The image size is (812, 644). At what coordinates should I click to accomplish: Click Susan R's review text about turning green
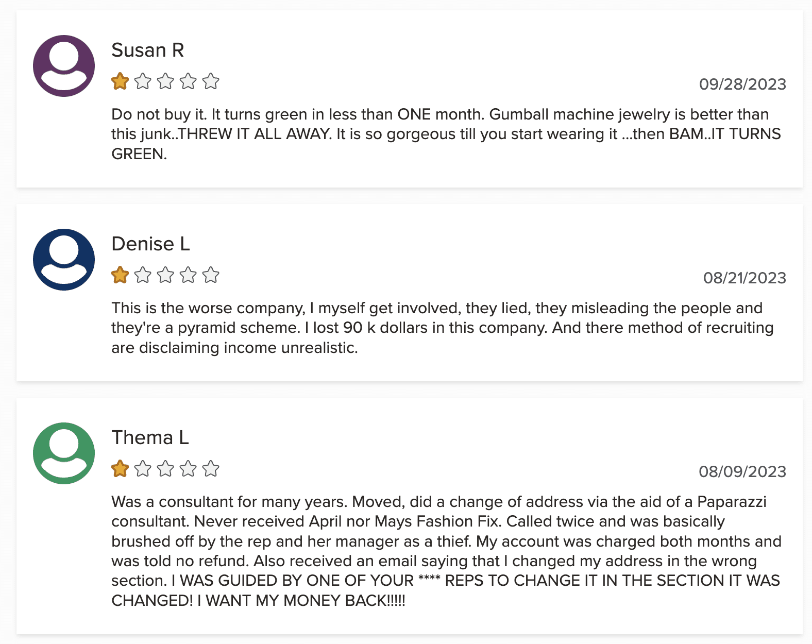click(x=446, y=134)
